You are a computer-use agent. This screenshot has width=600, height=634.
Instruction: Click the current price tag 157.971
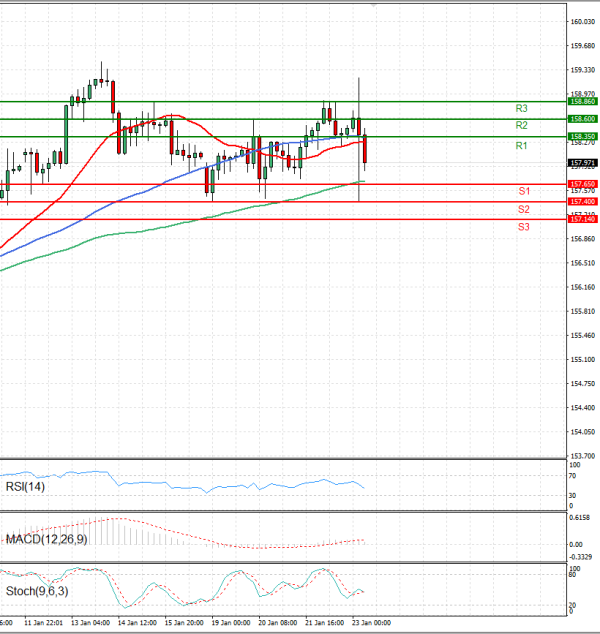[x=582, y=162]
